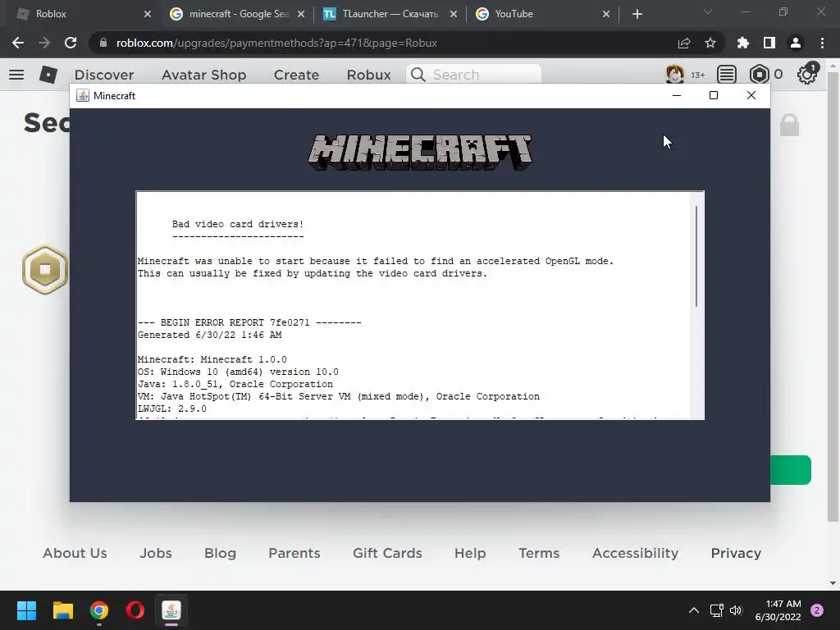The image size is (840, 630).
Task: Open the About Us footer link
Action: (x=75, y=553)
